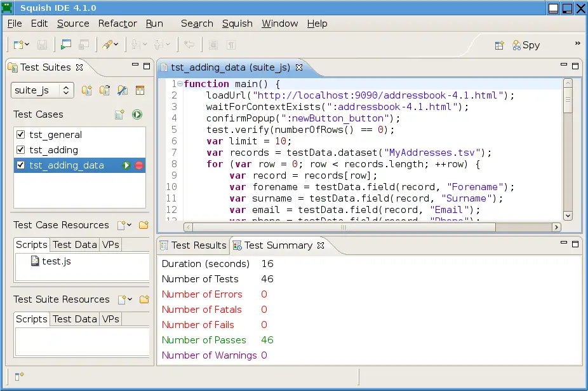Click the New file toolbar icon

tap(18, 45)
